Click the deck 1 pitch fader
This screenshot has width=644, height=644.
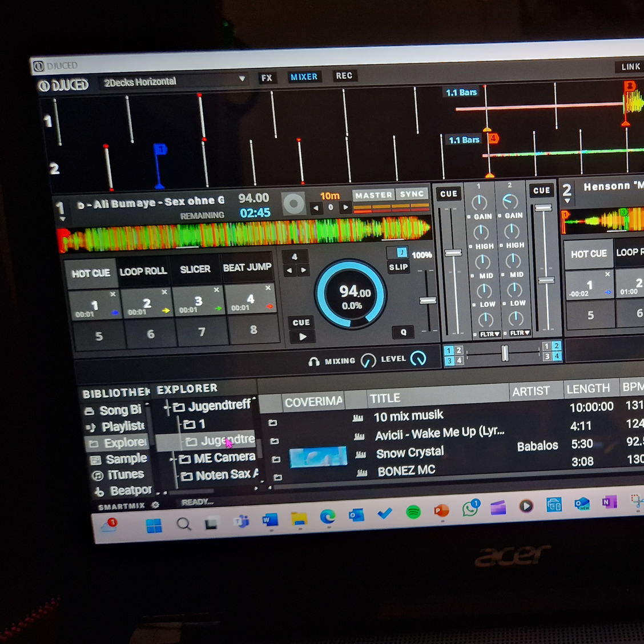pyautogui.click(x=428, y=301)
